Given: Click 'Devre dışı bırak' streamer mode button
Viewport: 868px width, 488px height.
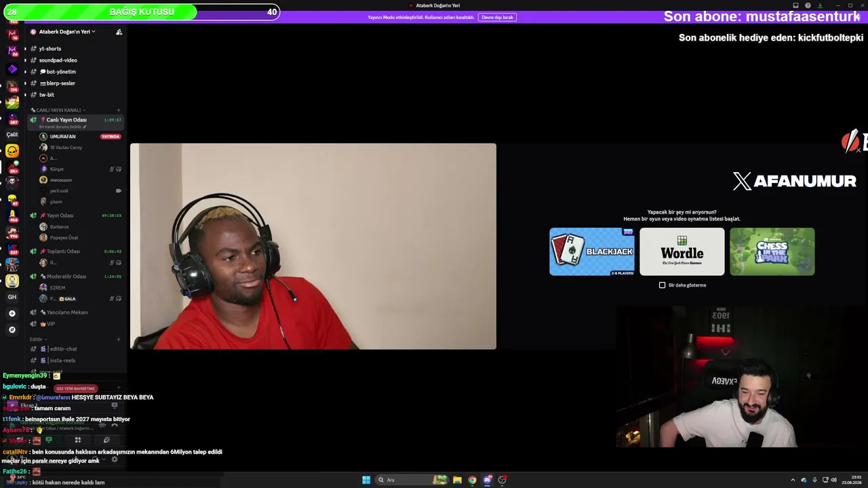Looking at the screenshot, I should pos(498,17).
